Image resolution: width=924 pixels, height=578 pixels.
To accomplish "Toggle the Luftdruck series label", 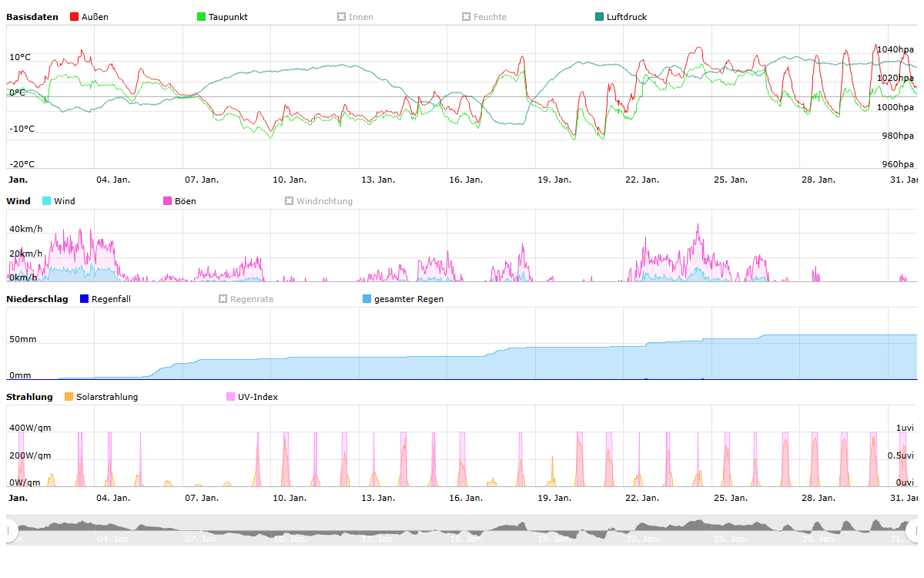I will tap(626, 17).
